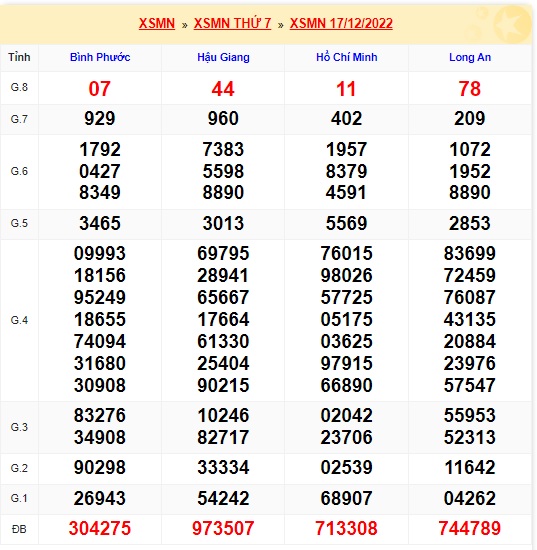
Task: Click G.5 number 3465
Action: click(x=100, y=224)
